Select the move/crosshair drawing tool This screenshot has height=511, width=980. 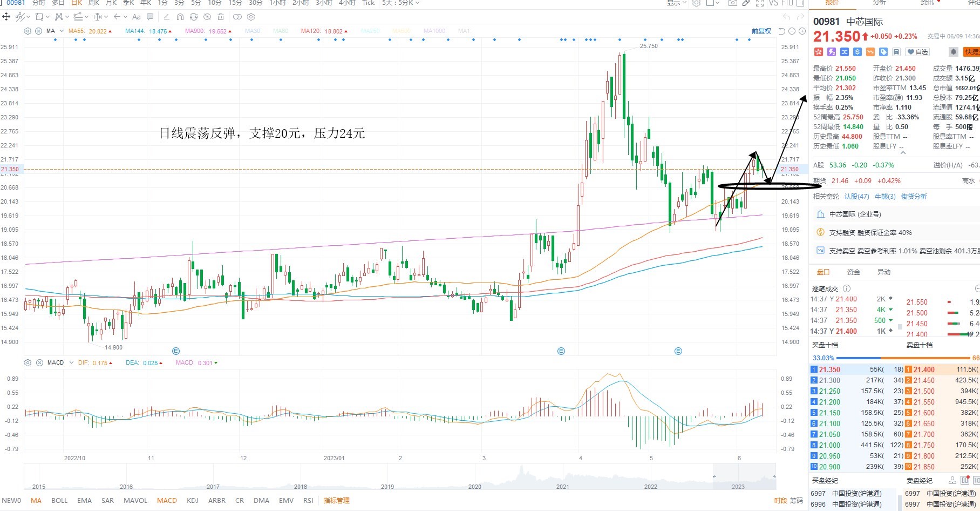coord(6,17)
